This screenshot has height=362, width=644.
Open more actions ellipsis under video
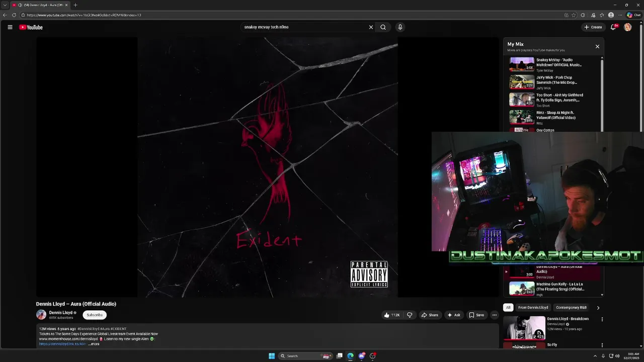coord(495,315)
